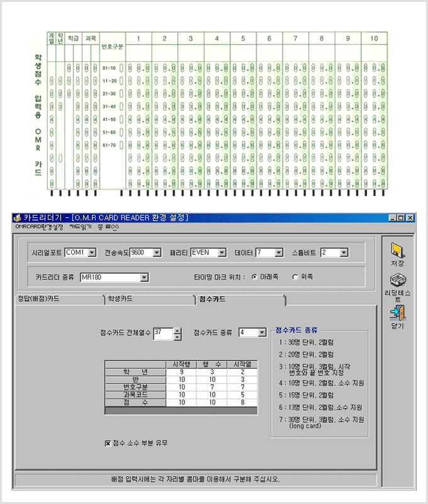Screen dimensions: 428x504
Task: Open the 점수카드 종류 dropdown
Action: click(x=262, y=333)
